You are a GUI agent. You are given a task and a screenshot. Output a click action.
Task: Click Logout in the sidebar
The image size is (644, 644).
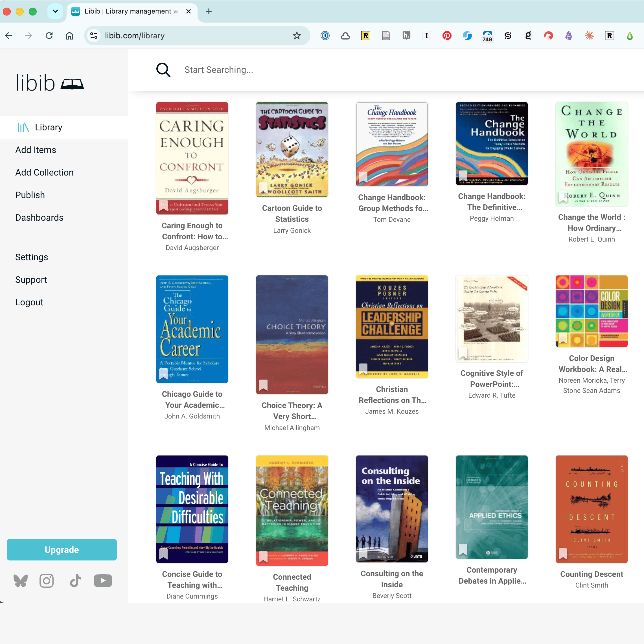pyautogui.click(x=29, y=302)
